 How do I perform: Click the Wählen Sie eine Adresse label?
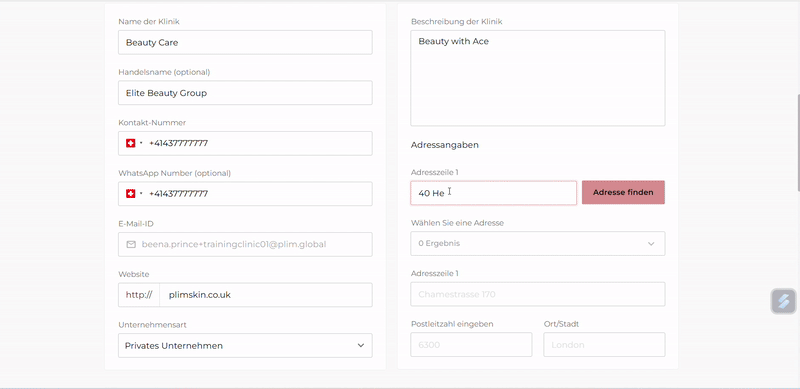(x=457, y=223)
